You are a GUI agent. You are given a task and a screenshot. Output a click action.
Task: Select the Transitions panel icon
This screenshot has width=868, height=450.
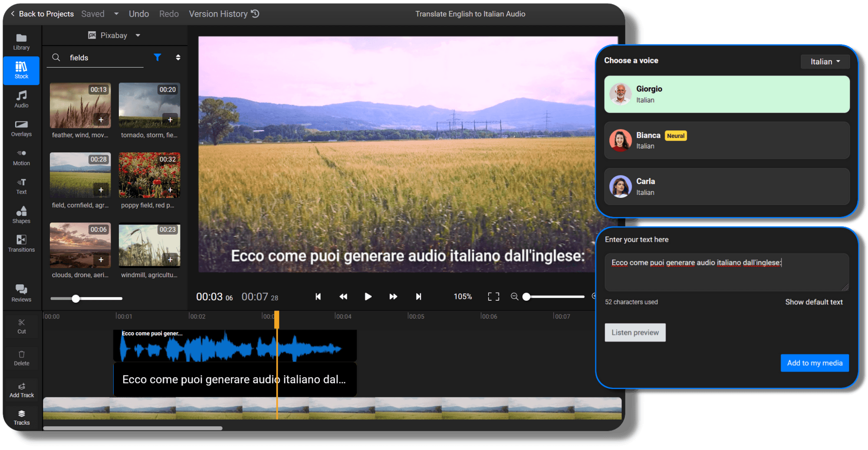pos(21,243)
